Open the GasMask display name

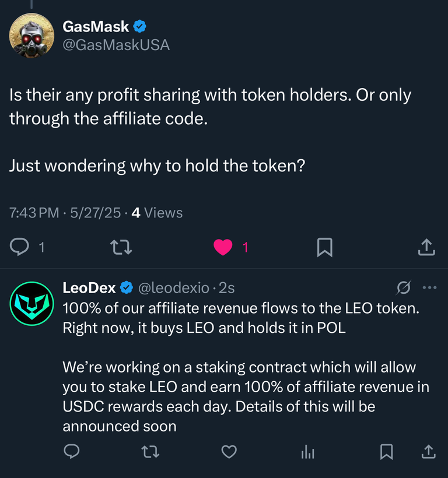tap(96, 26)
